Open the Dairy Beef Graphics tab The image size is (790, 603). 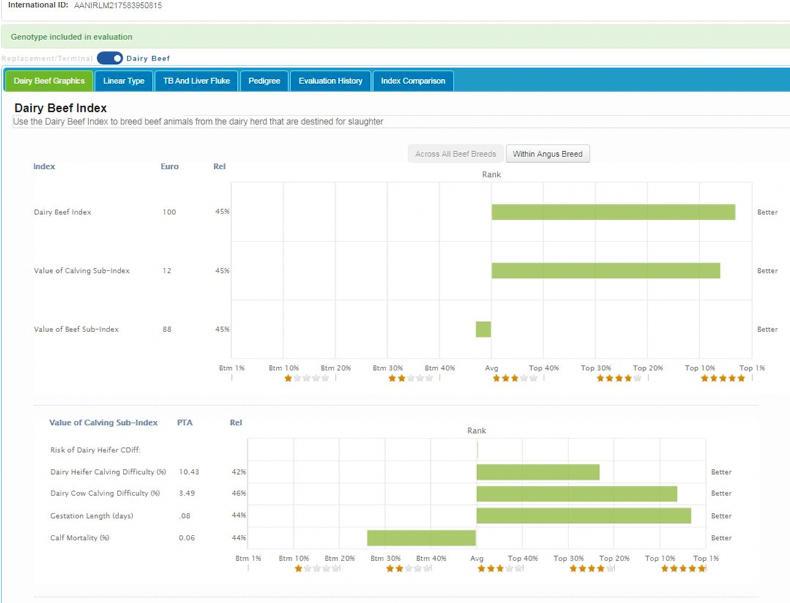[x=49, y=81]
